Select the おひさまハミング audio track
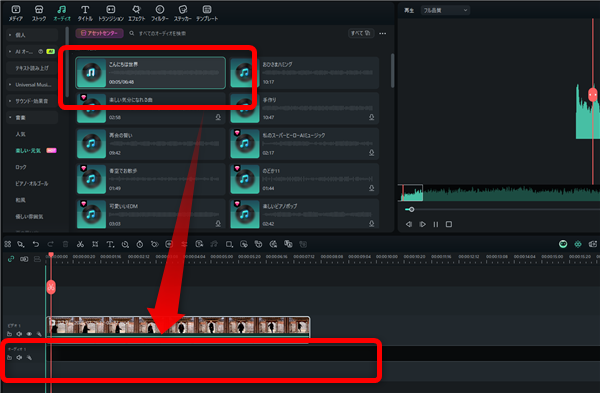The image size is (600, 393). (304, 73)
